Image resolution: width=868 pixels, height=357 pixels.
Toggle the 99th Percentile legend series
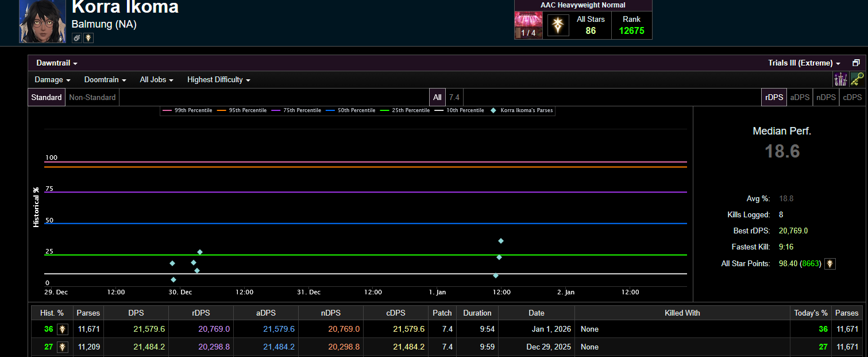coord(188,110)
